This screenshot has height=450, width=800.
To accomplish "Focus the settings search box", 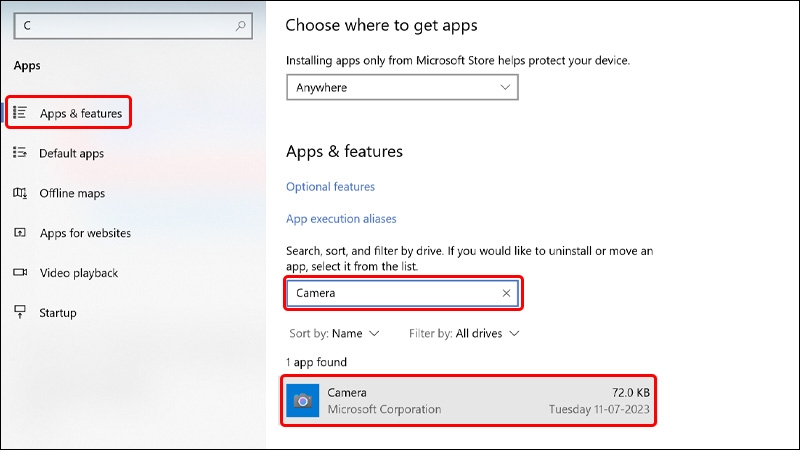I will pyautogui.click(x=133, y=26).
